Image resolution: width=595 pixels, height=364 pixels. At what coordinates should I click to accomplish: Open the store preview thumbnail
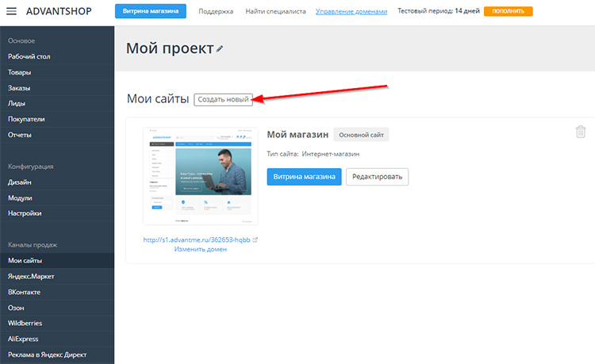pos(200,176)
